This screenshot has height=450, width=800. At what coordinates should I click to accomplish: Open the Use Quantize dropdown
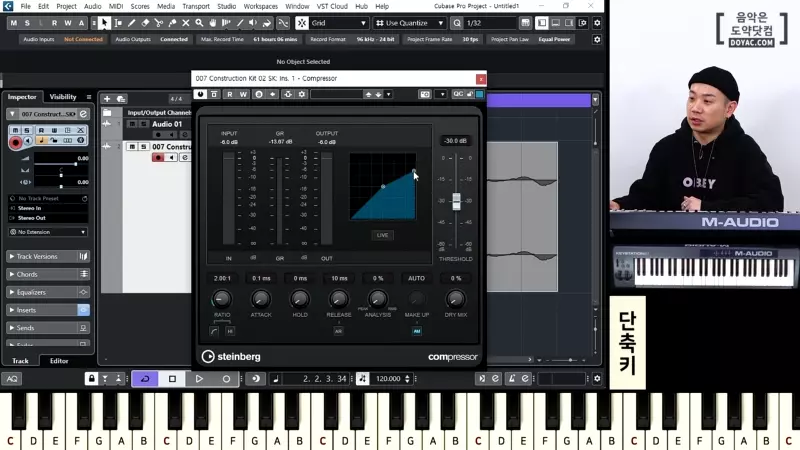pos(410,23)
